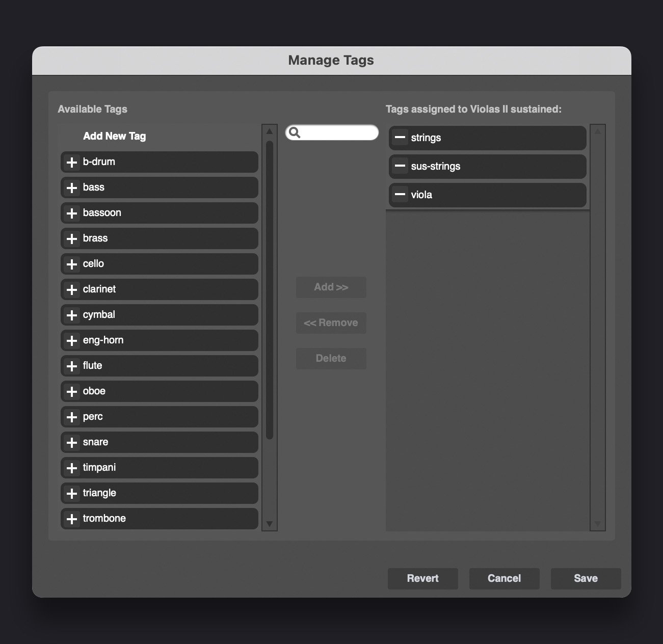
Task: Click the available tags scrollbar up arrow
Action: [x=270, y=131]
